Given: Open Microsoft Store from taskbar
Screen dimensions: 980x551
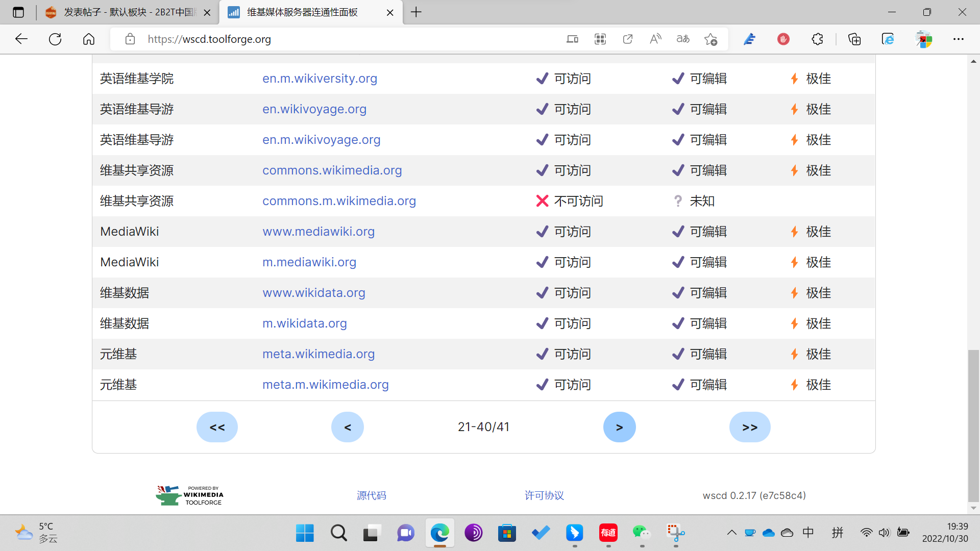Looking at the screenshot, I should tap(507, 533).
